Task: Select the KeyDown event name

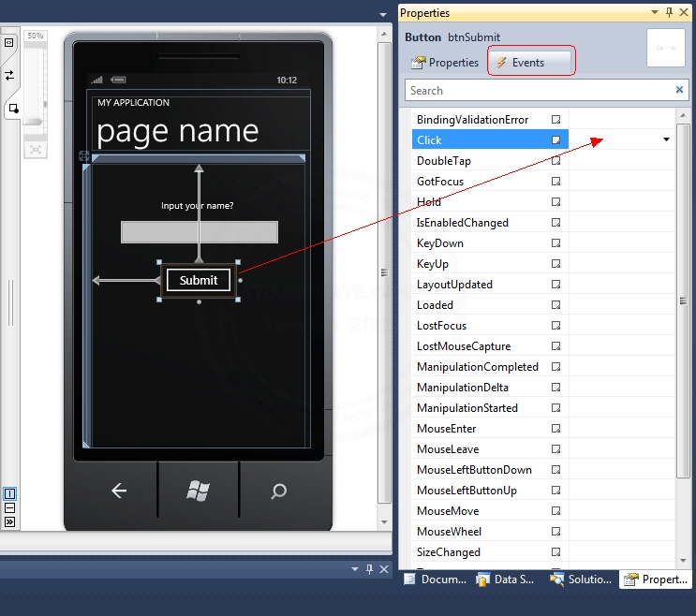Action: [440, 243]
